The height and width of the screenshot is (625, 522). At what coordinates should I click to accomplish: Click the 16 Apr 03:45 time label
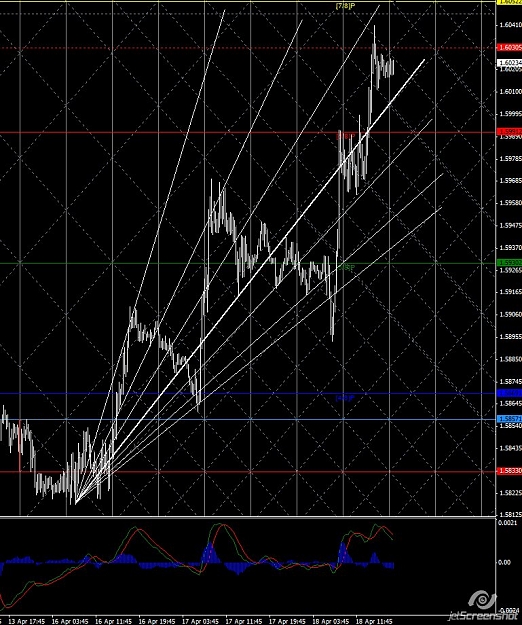tap(70, 621)
